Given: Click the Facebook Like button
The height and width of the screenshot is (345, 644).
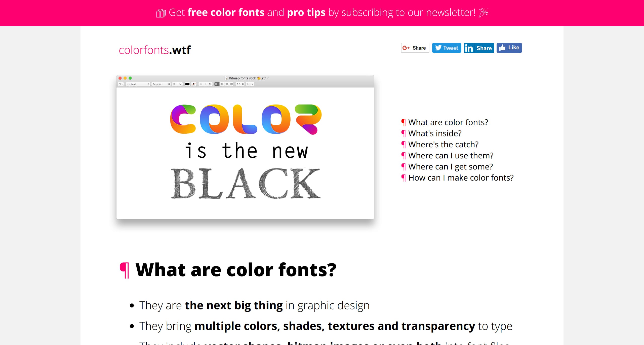Looking at the screenshot, I should [509, 48].
